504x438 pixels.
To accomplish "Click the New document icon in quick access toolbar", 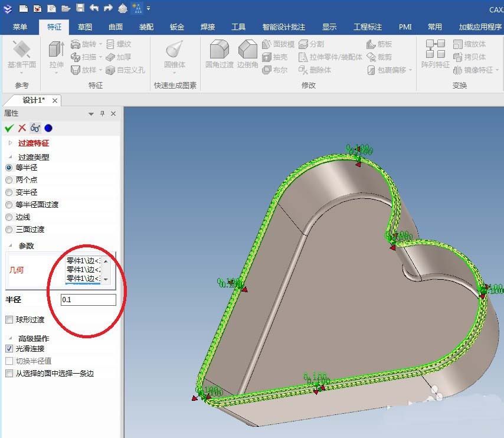I will click(24, 8).
